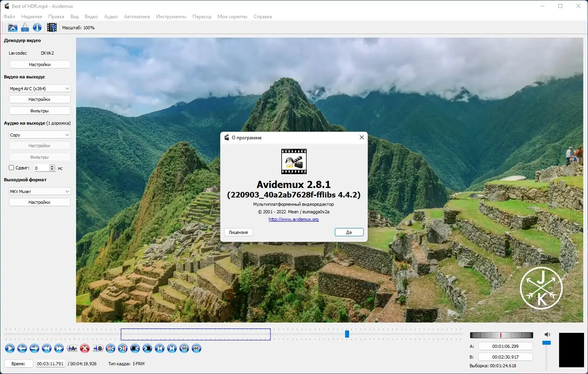This screenshot has height=374, width=588.
Task: Open the Файл menu
Action: tap(9, 16)
